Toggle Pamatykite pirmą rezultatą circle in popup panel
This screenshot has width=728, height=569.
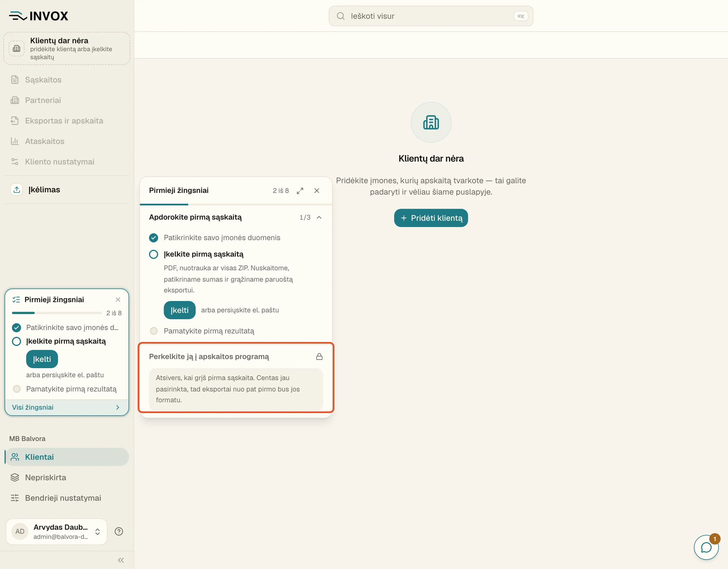(154, 331)
